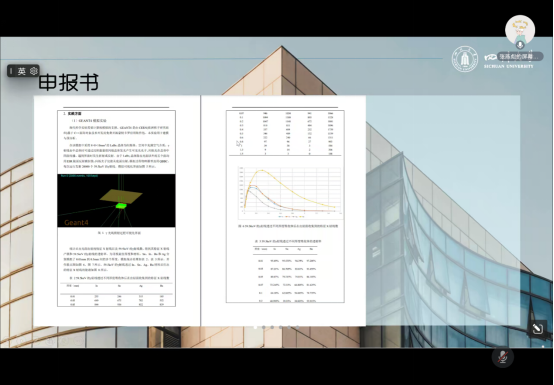Click the mic indicator below the avatar
Image resolution: width=554 pixels, height=385 pixels.
point(520,45)
